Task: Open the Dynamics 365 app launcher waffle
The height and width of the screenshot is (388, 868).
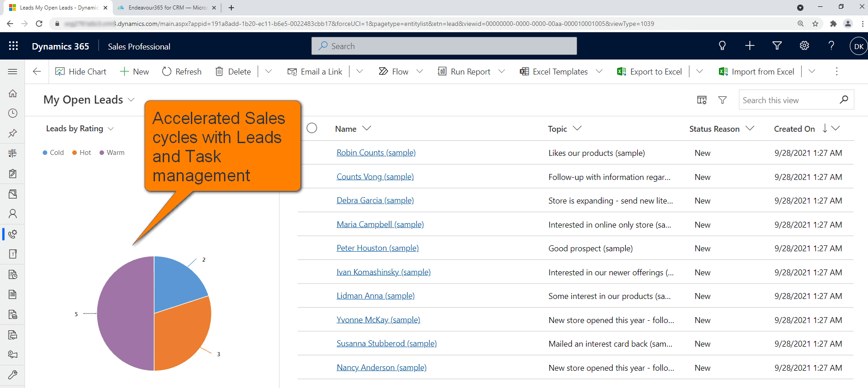Action: tap(13, 46)
